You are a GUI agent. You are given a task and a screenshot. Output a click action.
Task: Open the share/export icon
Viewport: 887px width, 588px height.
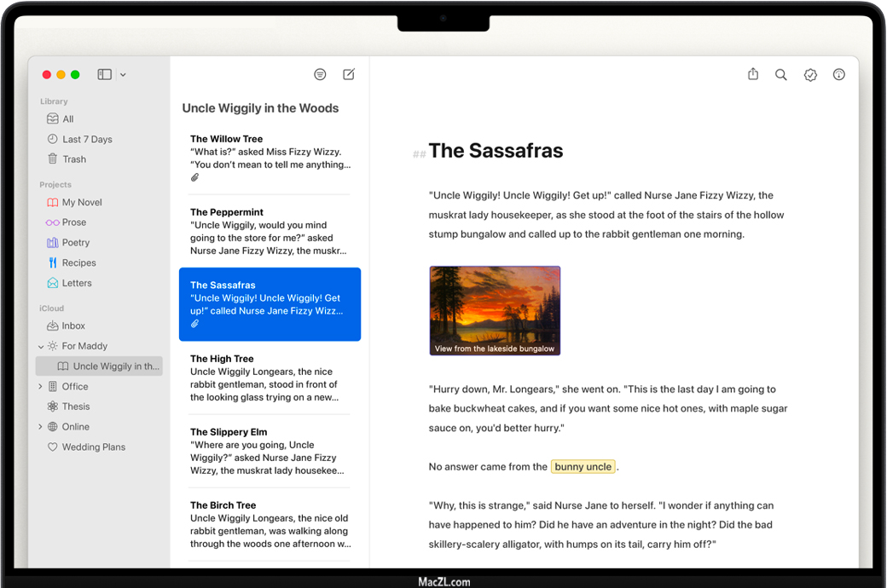[x=753, y=74]
